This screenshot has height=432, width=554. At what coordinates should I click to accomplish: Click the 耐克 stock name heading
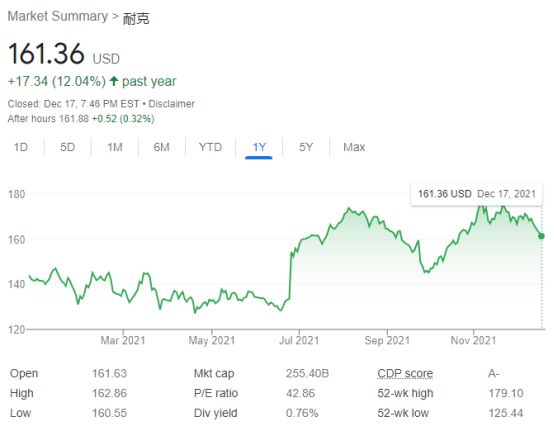tap(136, 18)
